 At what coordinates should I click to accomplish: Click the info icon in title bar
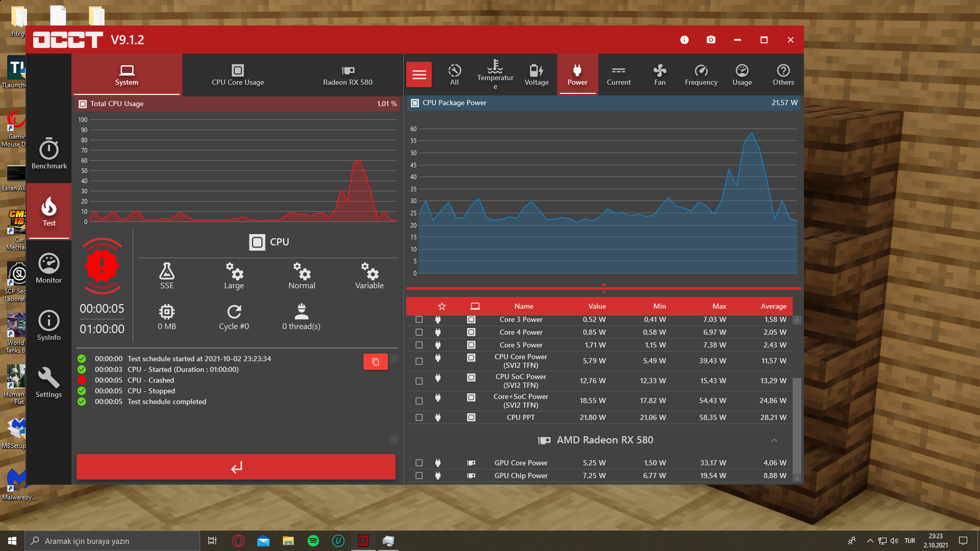click(x=684, y=40)
